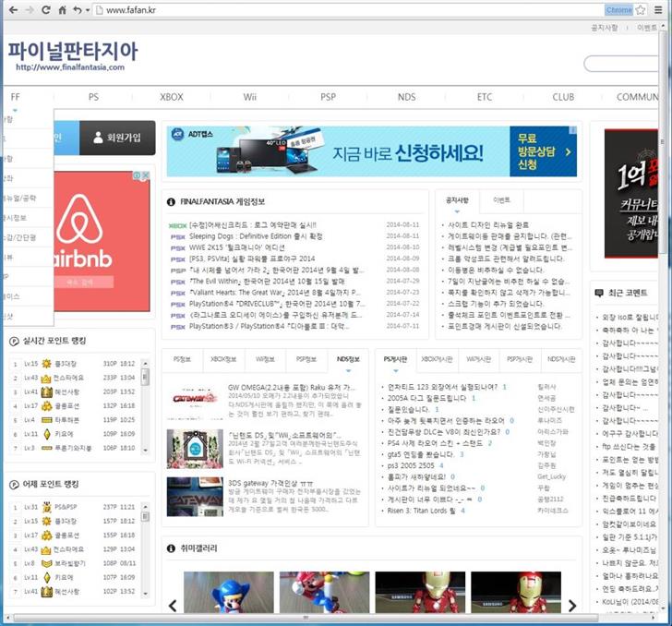Close the airbnb ad with X icon
This screenshot has width=672, height=626.
coord(146,175)
